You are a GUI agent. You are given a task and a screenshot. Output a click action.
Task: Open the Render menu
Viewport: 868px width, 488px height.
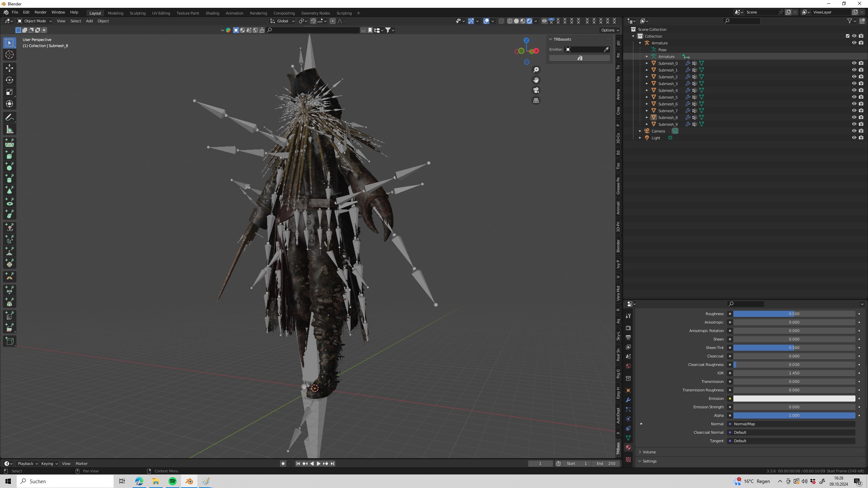40,12
